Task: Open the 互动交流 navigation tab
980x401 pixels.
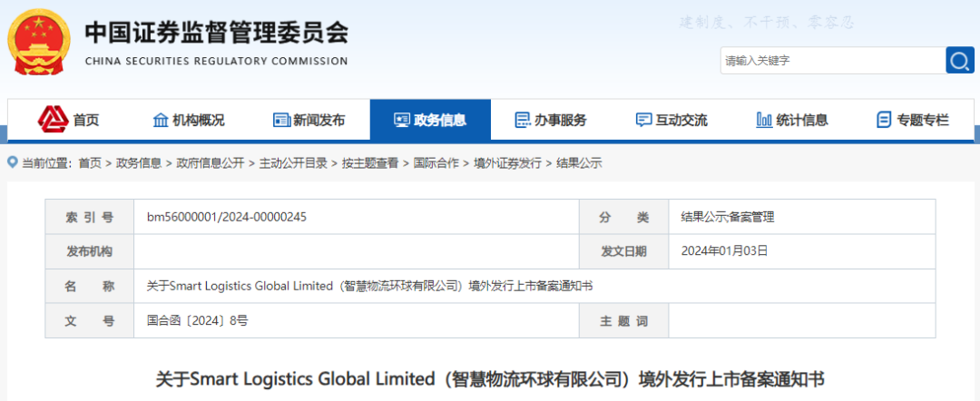Action: click(x=671, y=120)
